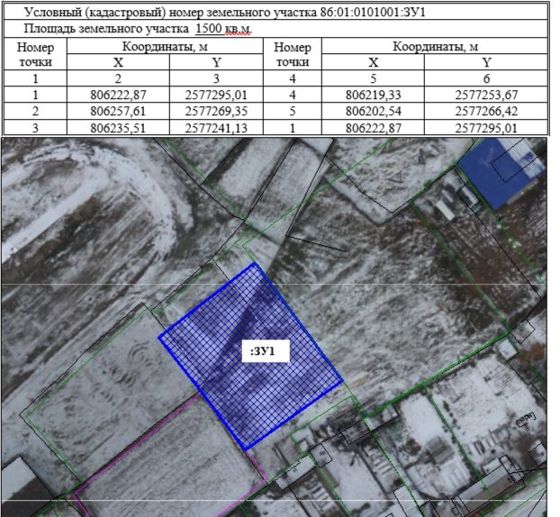Click the column number 2 cell
This screenshot has width=560, height=517.
click(x=118, y=79)
